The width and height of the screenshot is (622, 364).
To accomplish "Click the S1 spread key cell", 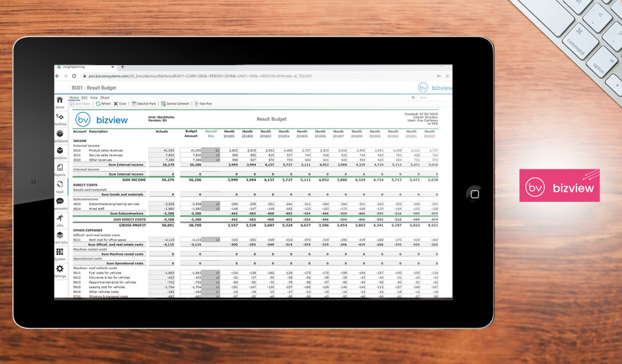I will [211, 150].
